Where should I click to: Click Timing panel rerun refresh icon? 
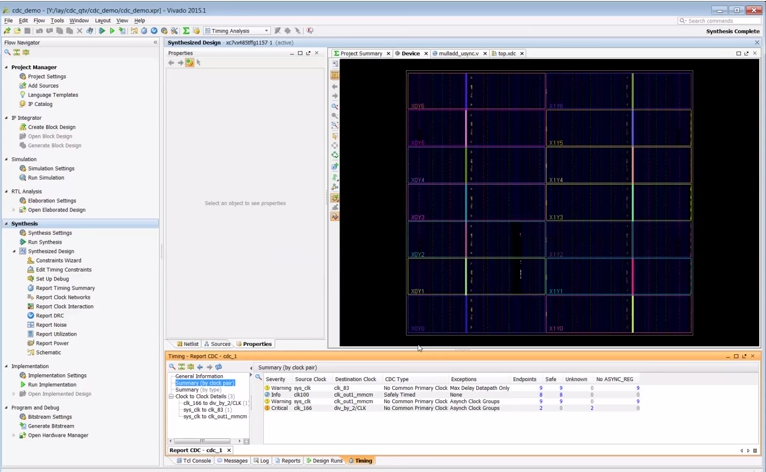[x=219, y=366]
